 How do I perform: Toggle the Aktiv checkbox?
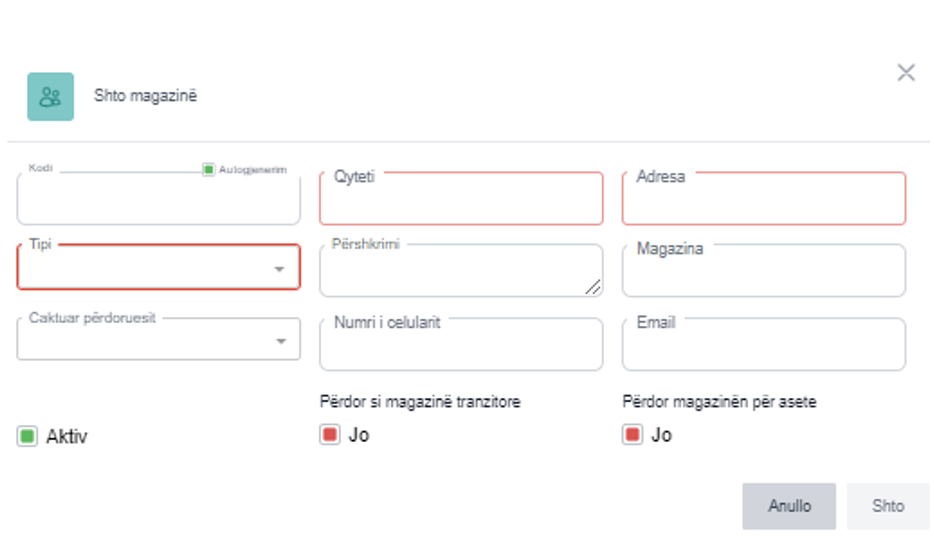coord(27,436)
